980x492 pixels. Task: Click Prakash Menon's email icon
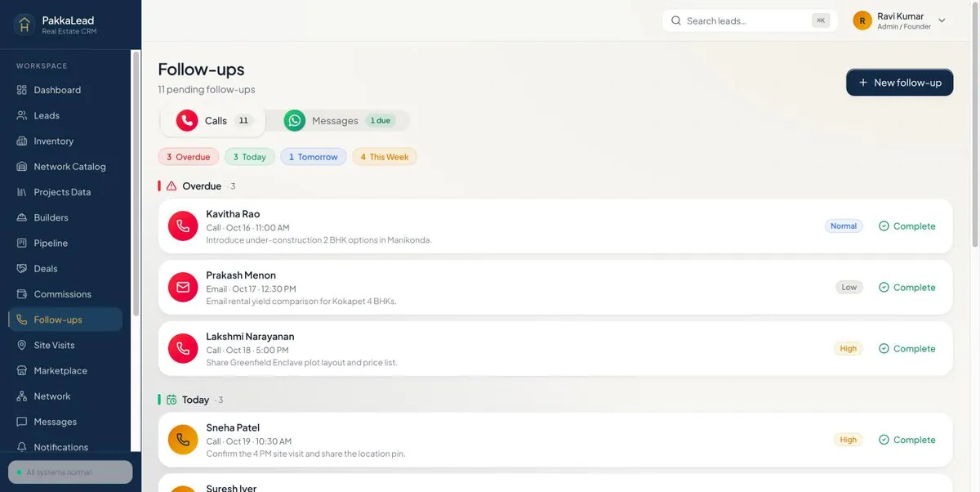click(x=183, y=287)
